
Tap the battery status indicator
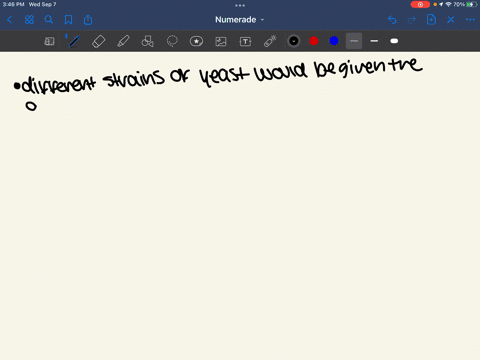472,4
